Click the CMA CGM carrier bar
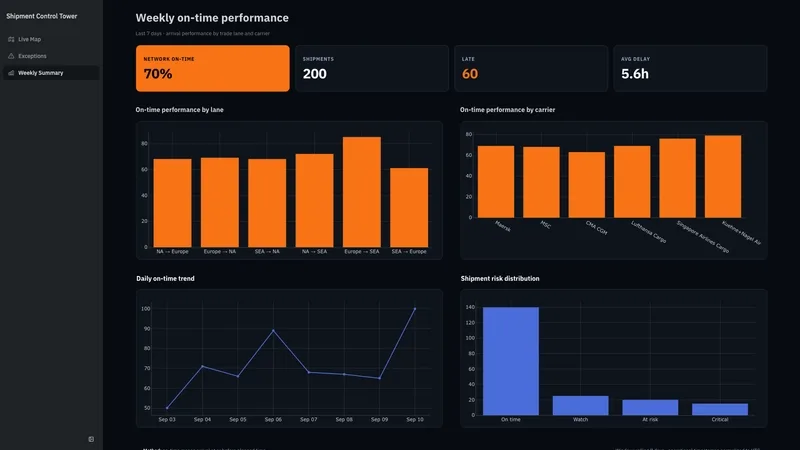Screen dimensions: 800x450 587,185
